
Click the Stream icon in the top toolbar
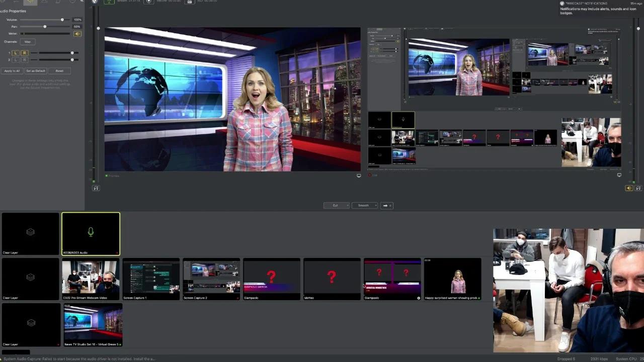pos(109,2)
